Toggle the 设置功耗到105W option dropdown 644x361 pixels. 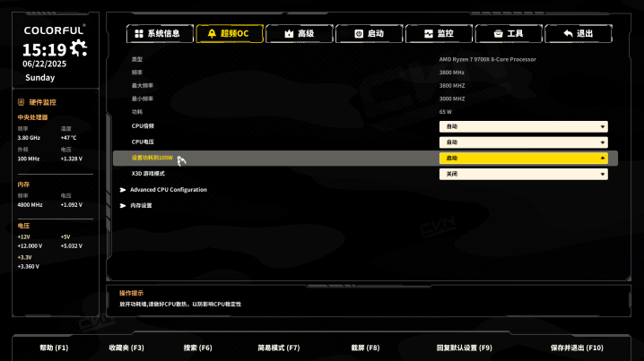pyautogui.click(x=523, y=158)
